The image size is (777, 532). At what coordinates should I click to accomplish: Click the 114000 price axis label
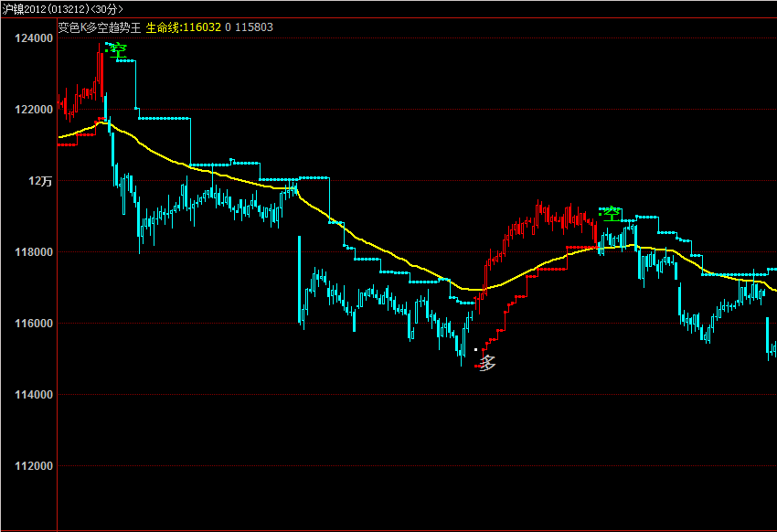coord(34,395)
